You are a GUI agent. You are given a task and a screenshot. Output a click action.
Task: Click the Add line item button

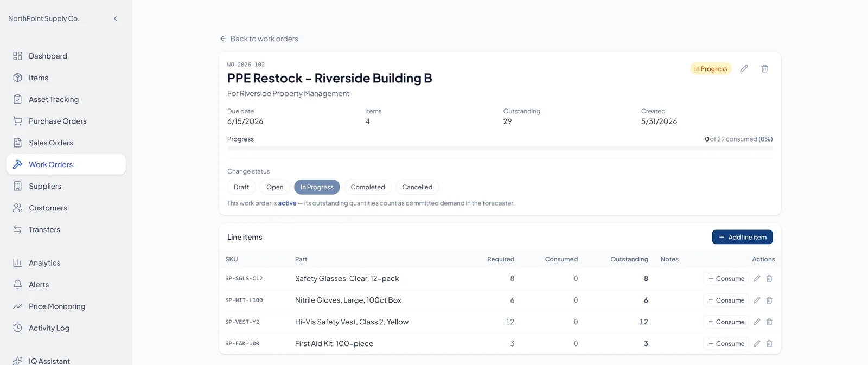click(742, 237)
